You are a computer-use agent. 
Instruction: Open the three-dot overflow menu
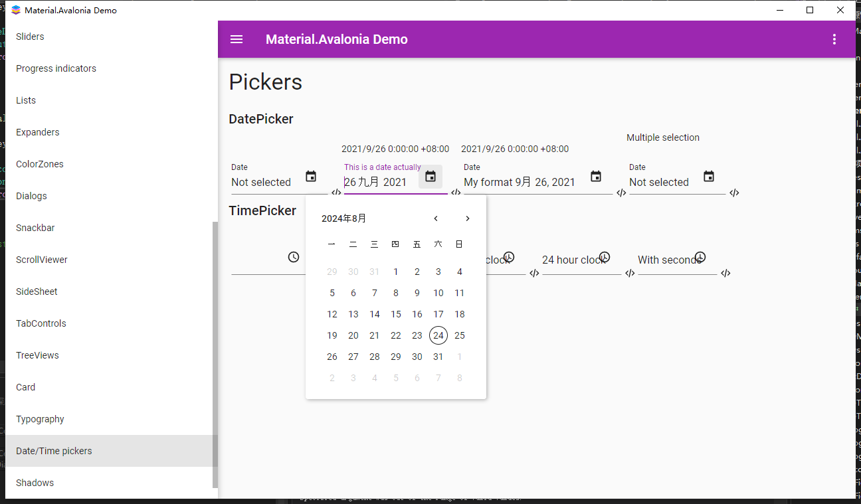(834, 39)
